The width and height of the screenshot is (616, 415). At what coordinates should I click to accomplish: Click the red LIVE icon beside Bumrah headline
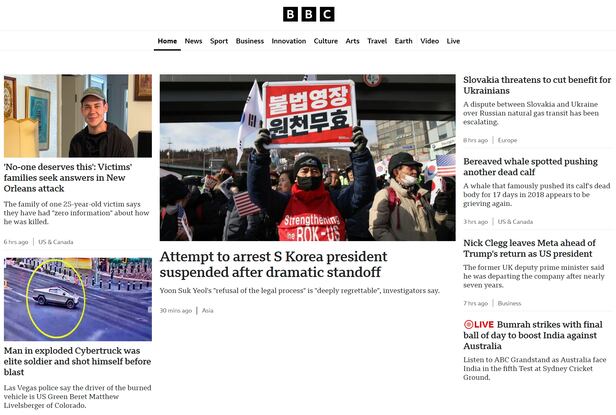pyautogui.click(x=479, y=325)
